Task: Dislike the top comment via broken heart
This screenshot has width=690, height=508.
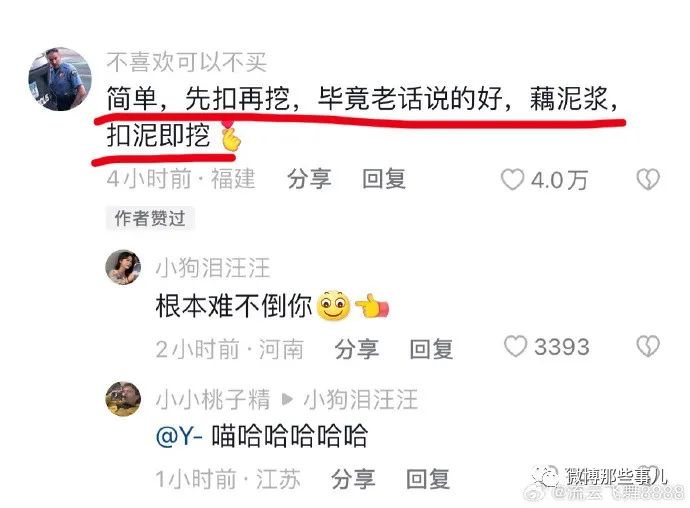Action: tap(648, 180)
